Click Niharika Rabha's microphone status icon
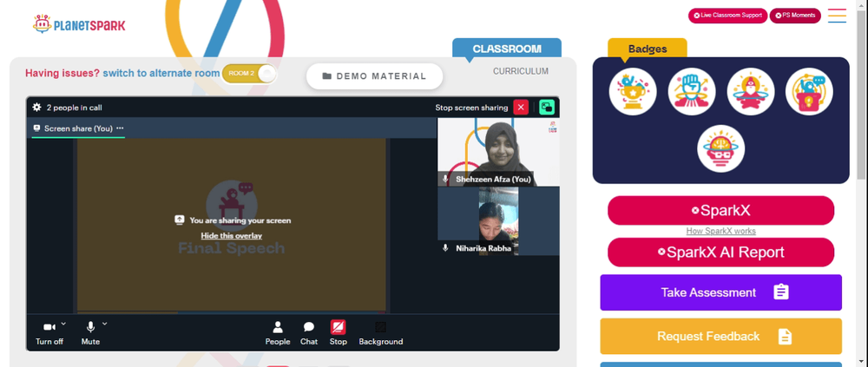Image resolution: width=868 pixels, height=367 pixels. (445, 248)
